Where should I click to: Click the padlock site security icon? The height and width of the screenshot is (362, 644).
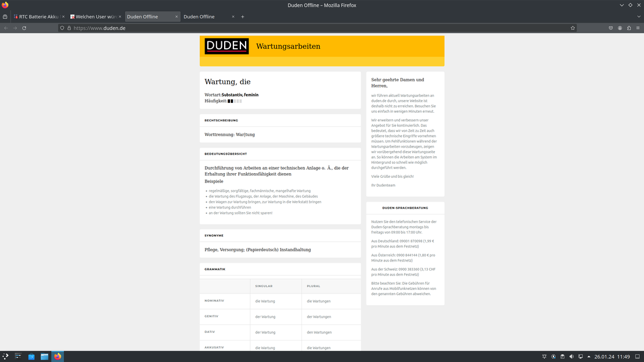(69, 28)
